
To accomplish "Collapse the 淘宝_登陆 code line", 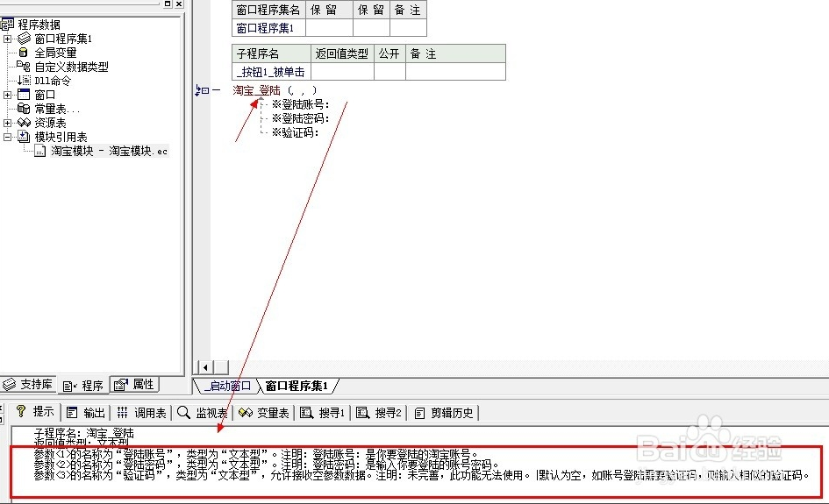I will (x=205, y=90).
